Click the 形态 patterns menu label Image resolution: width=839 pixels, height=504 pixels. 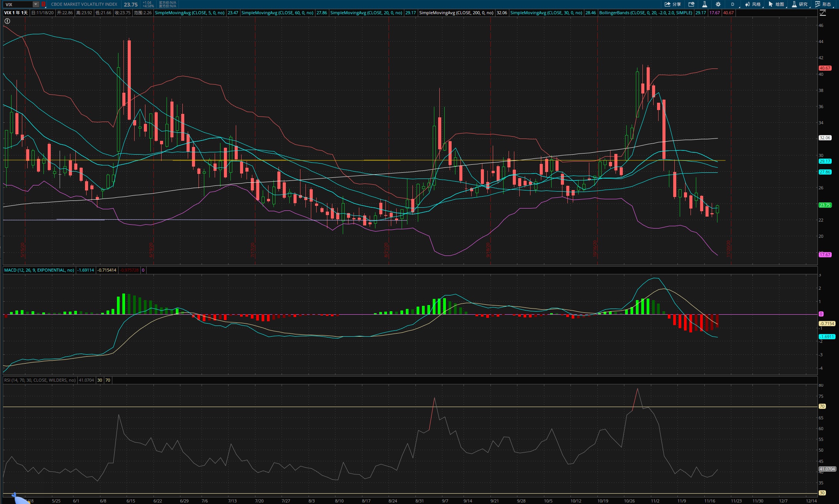pos(827,4)
